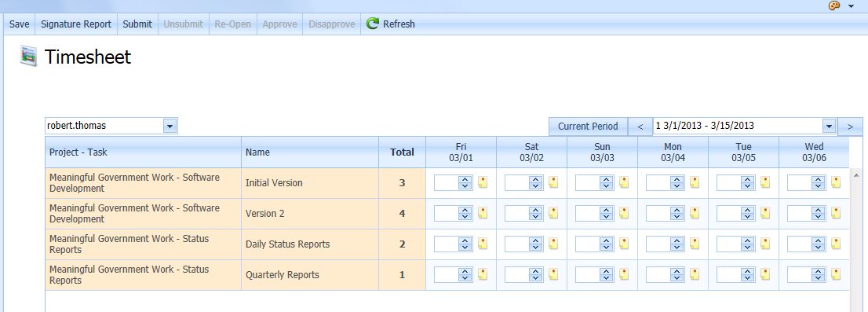Click the Disapprove toolbar item
This screenshot has height=312, width=868.
tap(332, 24)
